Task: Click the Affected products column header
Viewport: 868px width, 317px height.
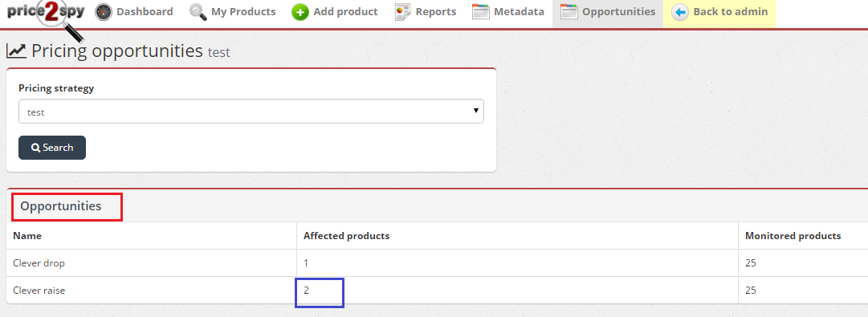Action: pos(347,236)
